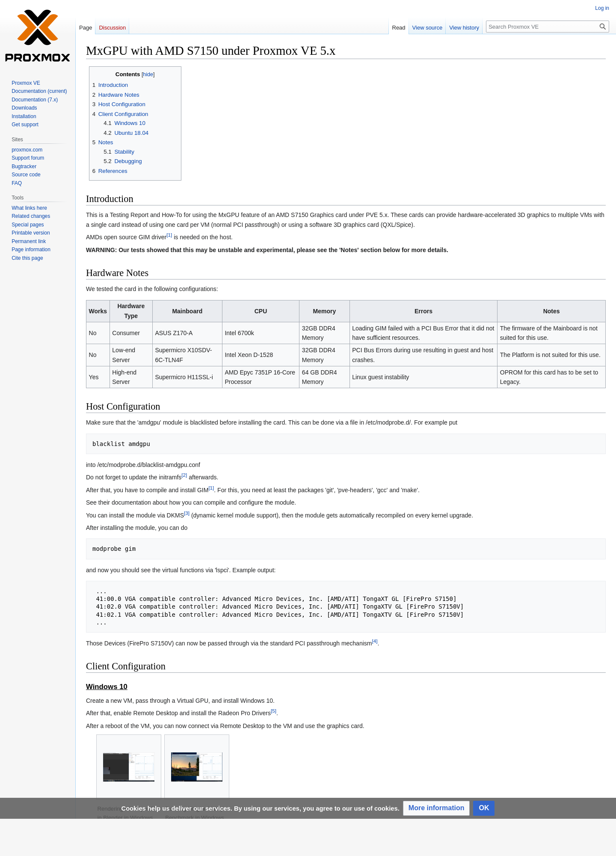
Task: Go to Stability subsection in Contents
Action: [x=124, y=152]
